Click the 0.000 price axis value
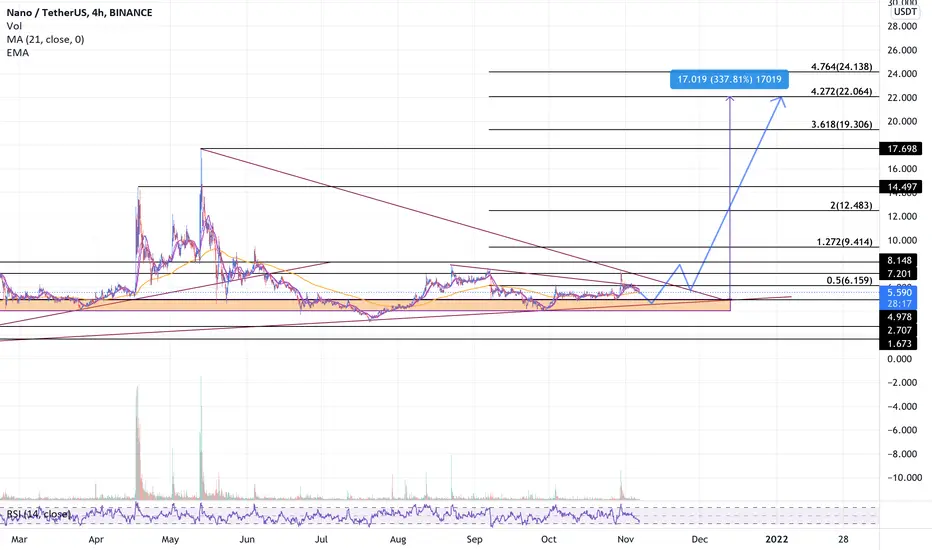 point(899,359)
